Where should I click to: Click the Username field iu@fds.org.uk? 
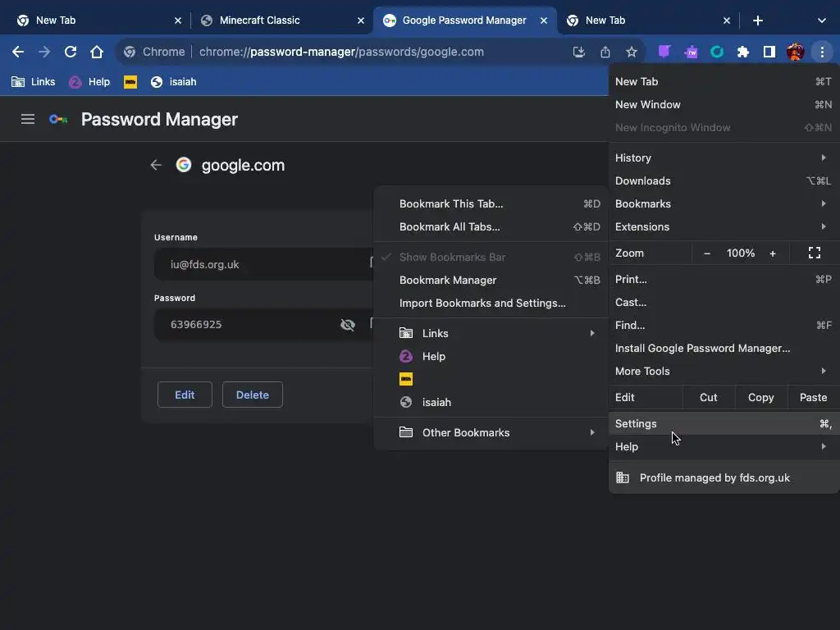pos(262,264)
